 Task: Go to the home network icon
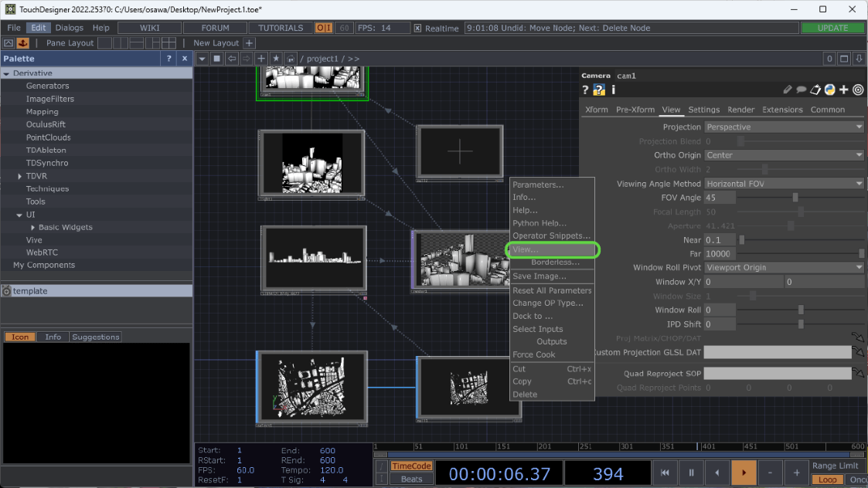pos(291,58)
